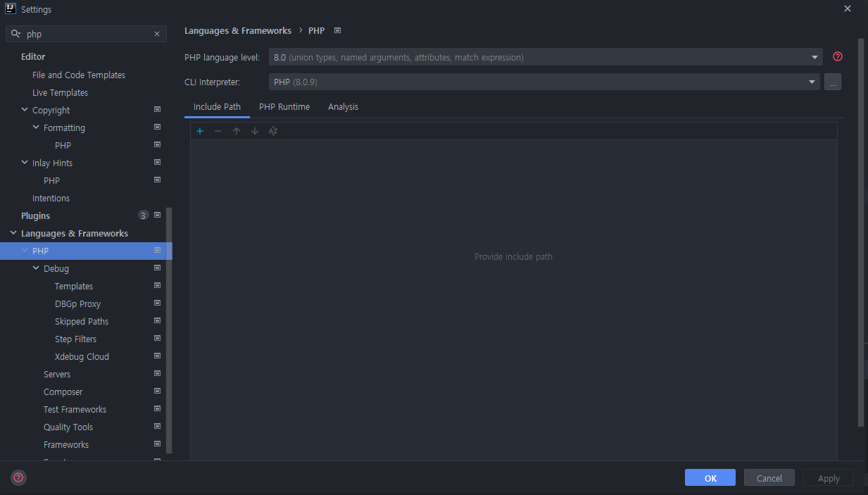Click the project icon on Formatting row
868x495 pixels.
pos(157,127)
